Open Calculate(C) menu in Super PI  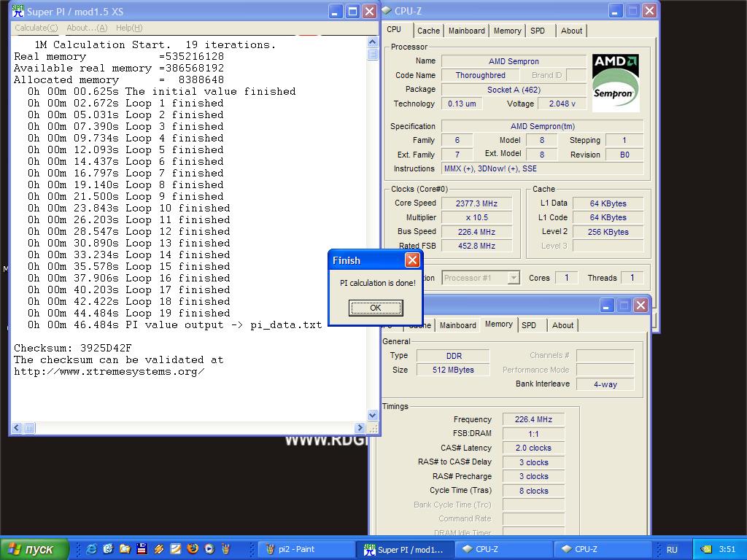[x=36, y=28]
